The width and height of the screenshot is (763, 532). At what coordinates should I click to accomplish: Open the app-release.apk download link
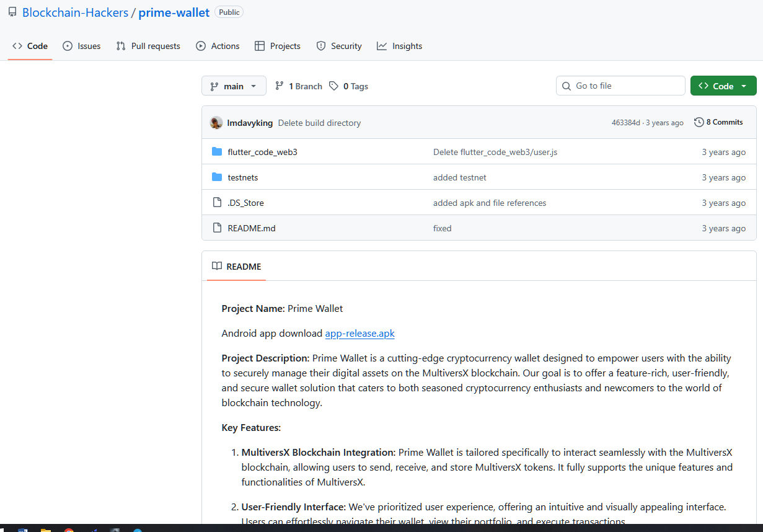tap(359, 334)
